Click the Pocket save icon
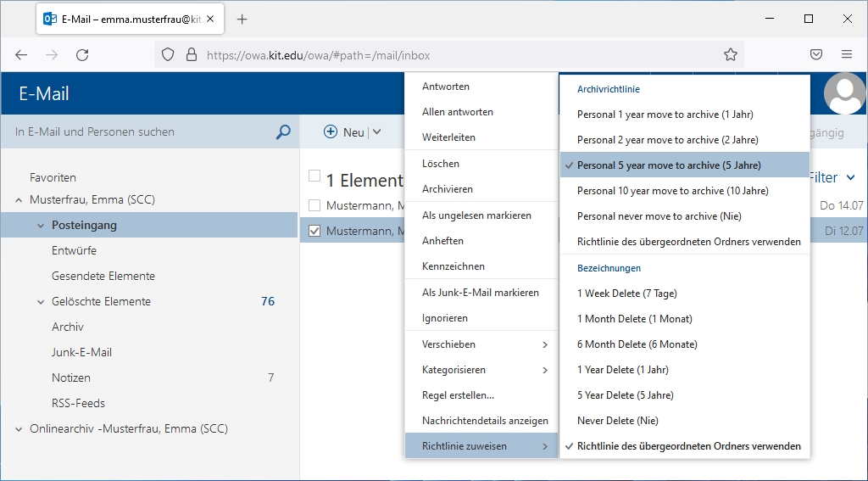Viewport: 868px width, 481px height. (x=816, y=55)
